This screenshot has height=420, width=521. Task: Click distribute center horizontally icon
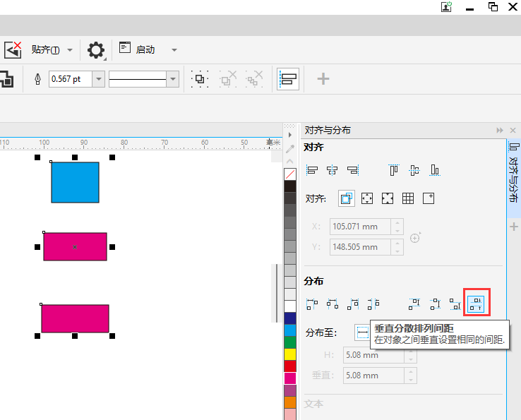333,304
